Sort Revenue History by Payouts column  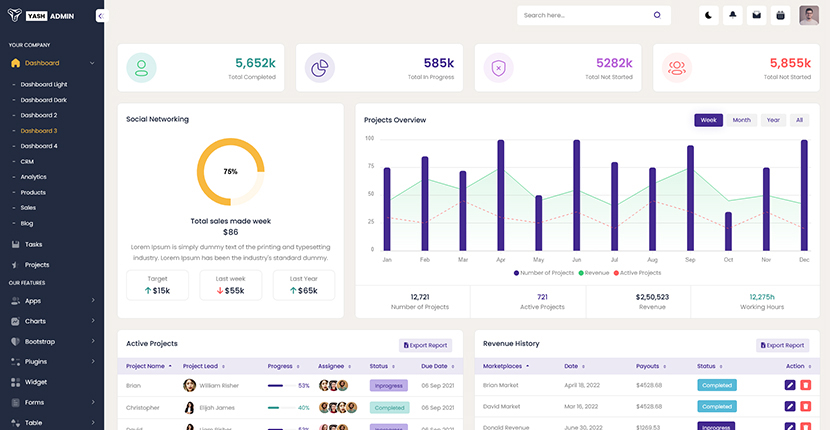point(651,366)
